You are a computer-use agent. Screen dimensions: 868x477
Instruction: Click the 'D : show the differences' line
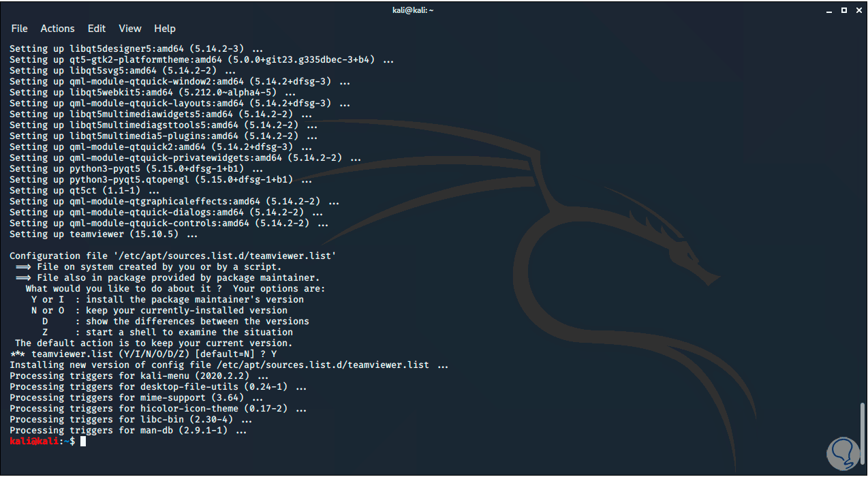point(176,322)
